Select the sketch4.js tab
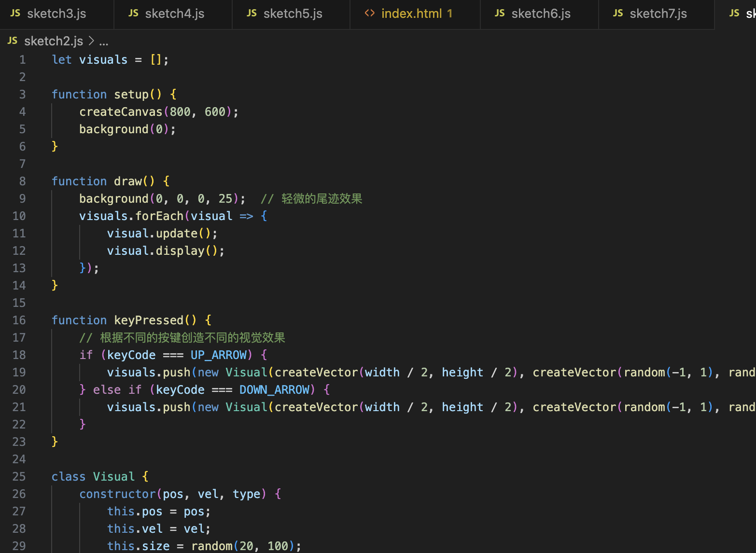The image size is (756, 553). (174, 13)
